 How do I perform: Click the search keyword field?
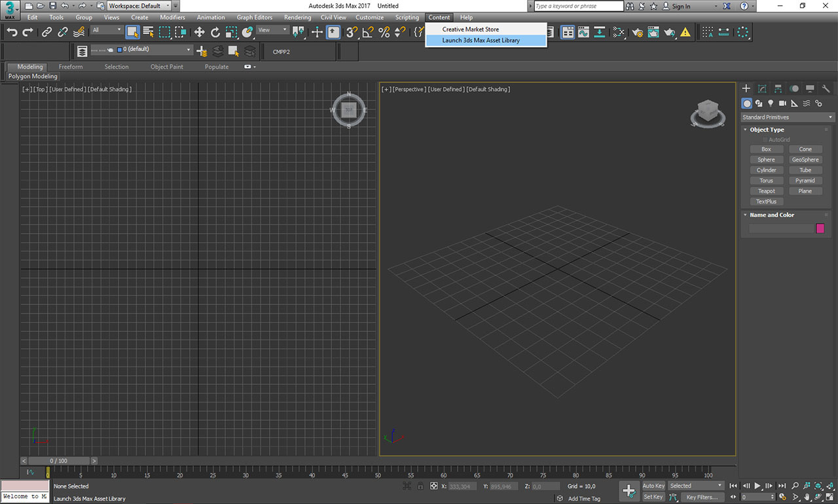coord(579,6)
